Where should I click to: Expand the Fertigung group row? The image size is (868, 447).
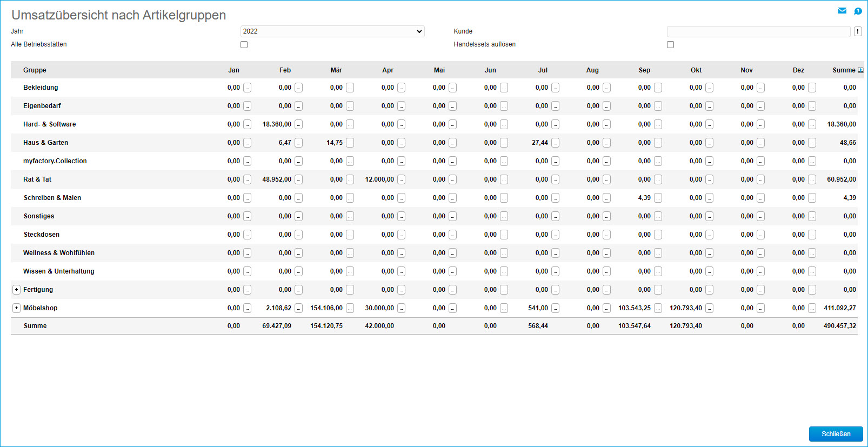click(17, 290)
